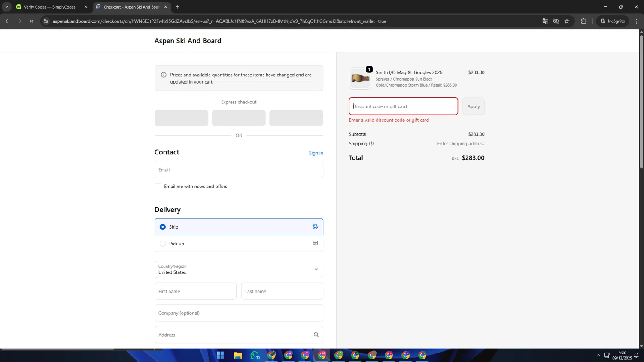Click the site information icon in address bar
The width and height of the screenshot is (644, 362).
tap(46, 21)
